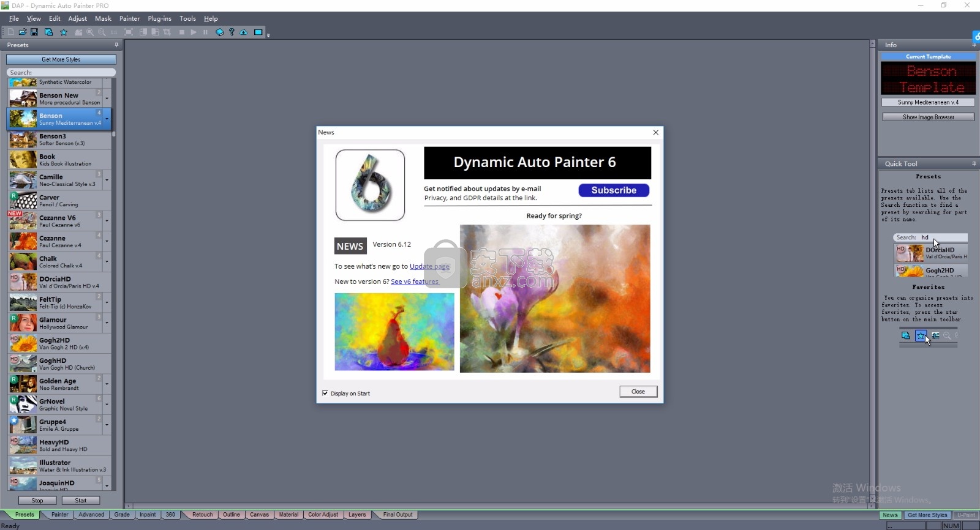Select the Book Kids Book illustration preset
This screenshot has height=530, width=980.
[x=60, y=160]
